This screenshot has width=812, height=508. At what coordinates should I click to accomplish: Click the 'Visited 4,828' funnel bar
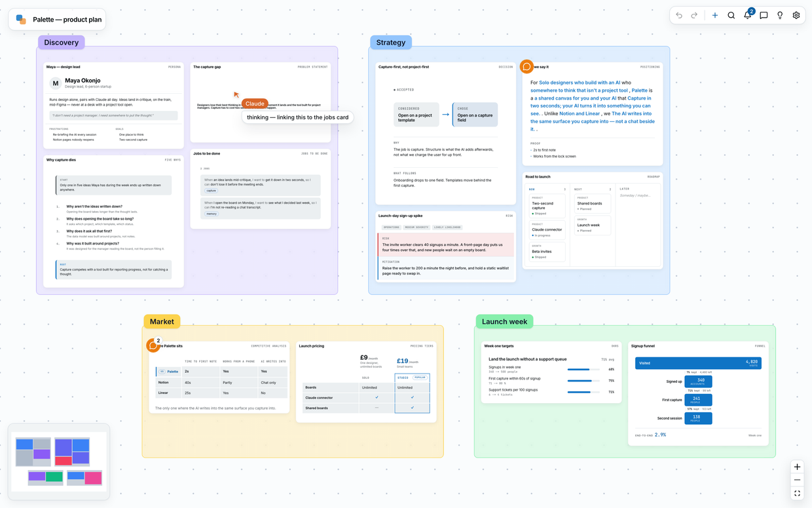pyautogui.click(x=698, y=362)
